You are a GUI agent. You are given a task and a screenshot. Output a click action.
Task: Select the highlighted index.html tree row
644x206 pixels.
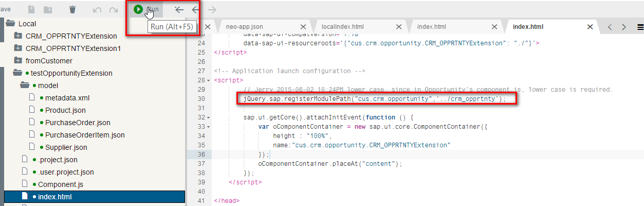tap(94, 197)
